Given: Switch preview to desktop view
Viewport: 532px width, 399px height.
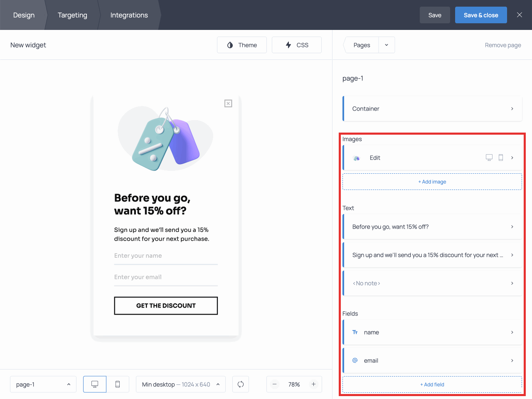Looking at the screenshot, I should 94,384.
